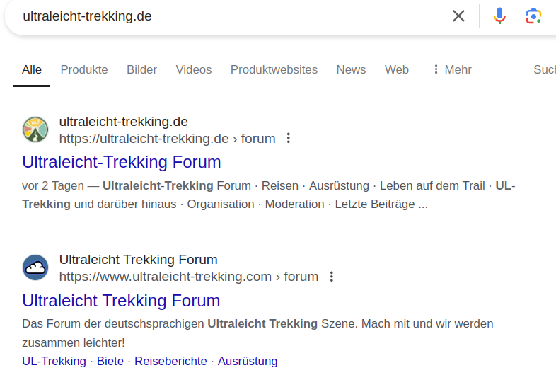Switch to the Videos tab
Viewport: 556px width, 392px height.
[194, 69]
